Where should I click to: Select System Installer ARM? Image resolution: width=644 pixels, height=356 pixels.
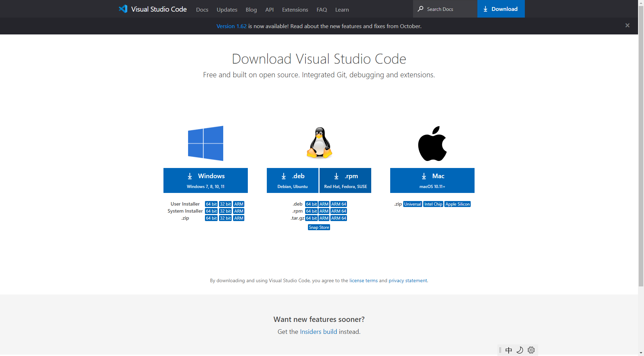coord(239,211)
